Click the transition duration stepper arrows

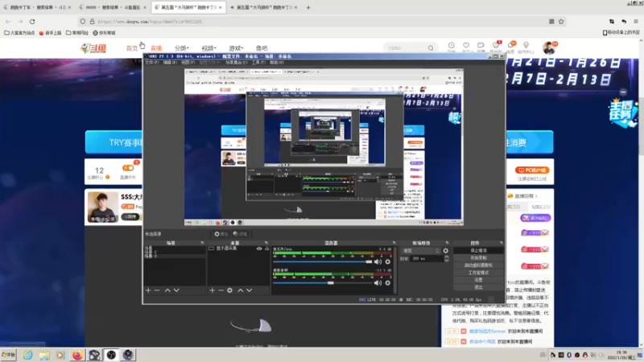tap(447, 258)
